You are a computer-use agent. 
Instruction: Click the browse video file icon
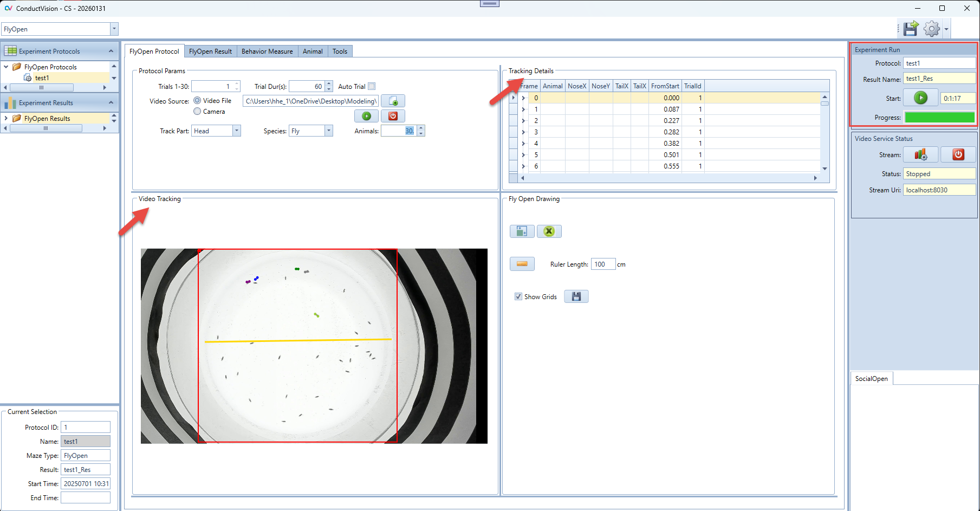(393, 101)
